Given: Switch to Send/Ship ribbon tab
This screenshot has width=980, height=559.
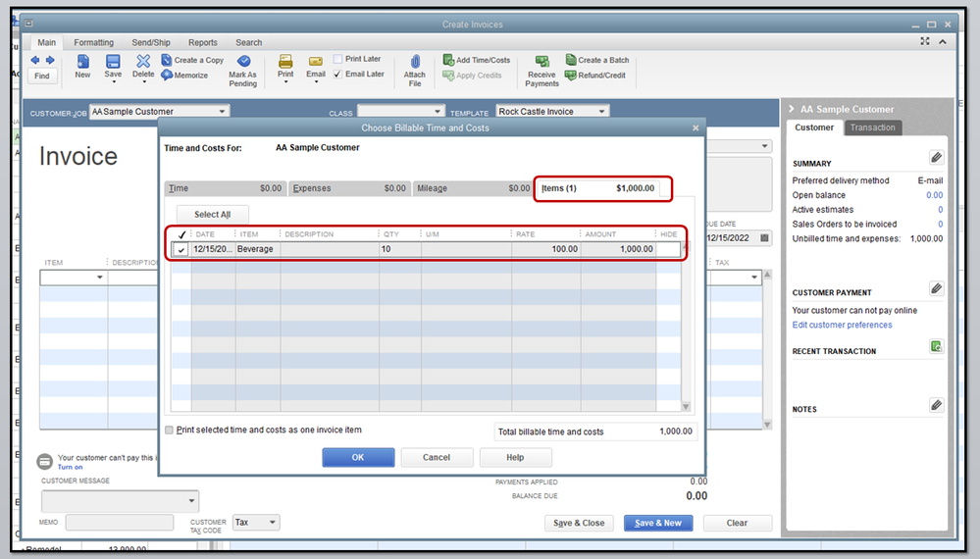Looking at the screenshot, I should pyautogui.click(x=151, y=42).
